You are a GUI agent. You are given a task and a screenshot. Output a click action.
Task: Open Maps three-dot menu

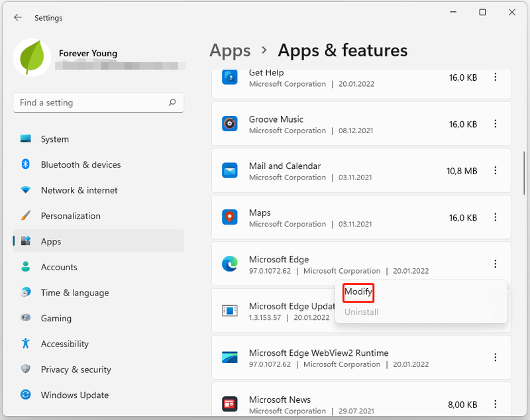(495, 217)
